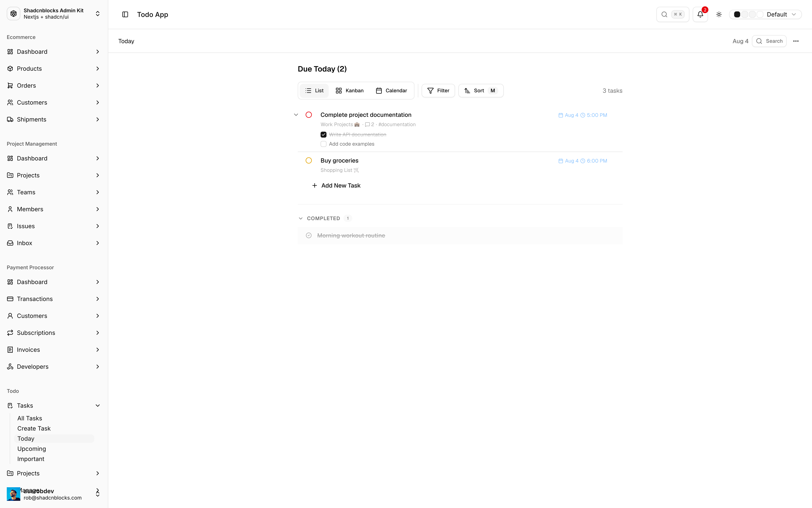Uncheck the completed Morning workout routine task
This screenshot has height=508, width=812.
[x=309, y=236]
